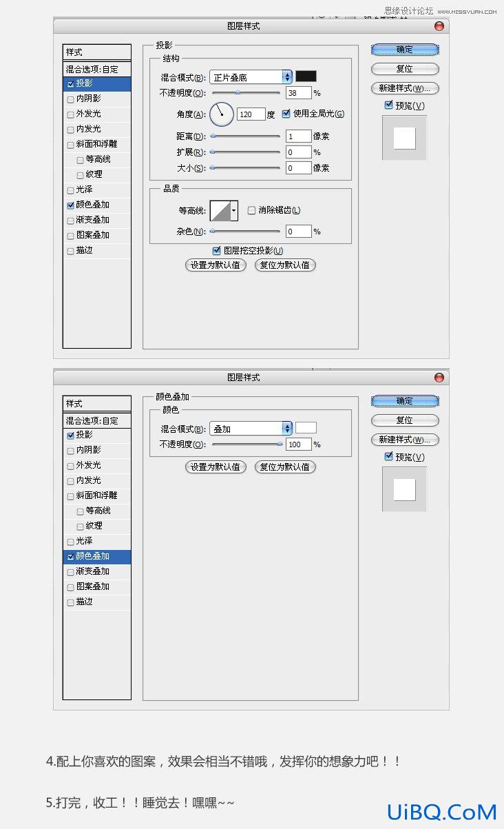Click the style preview thumbnail in the 颜色叠加 dialog

(405, 489)
